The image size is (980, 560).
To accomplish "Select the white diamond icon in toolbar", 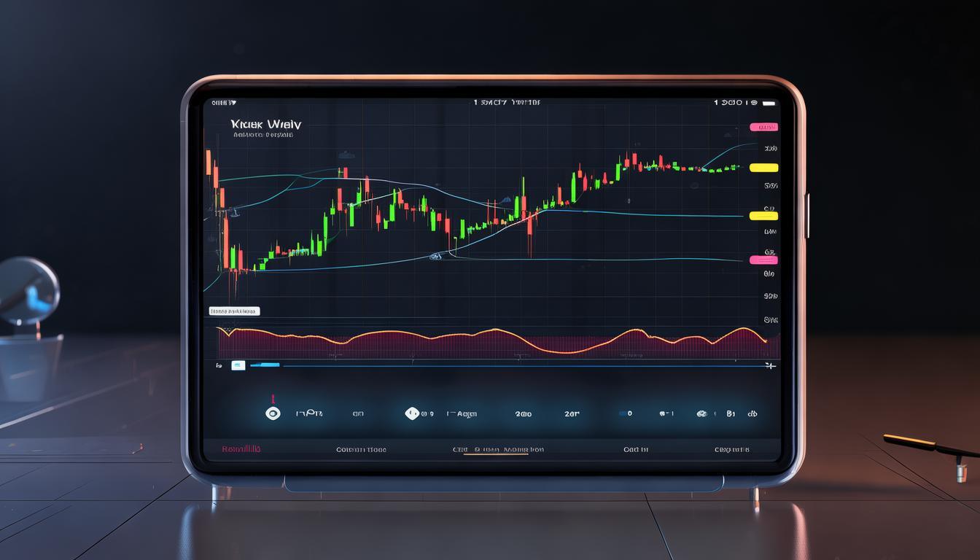I will (412, 413).
